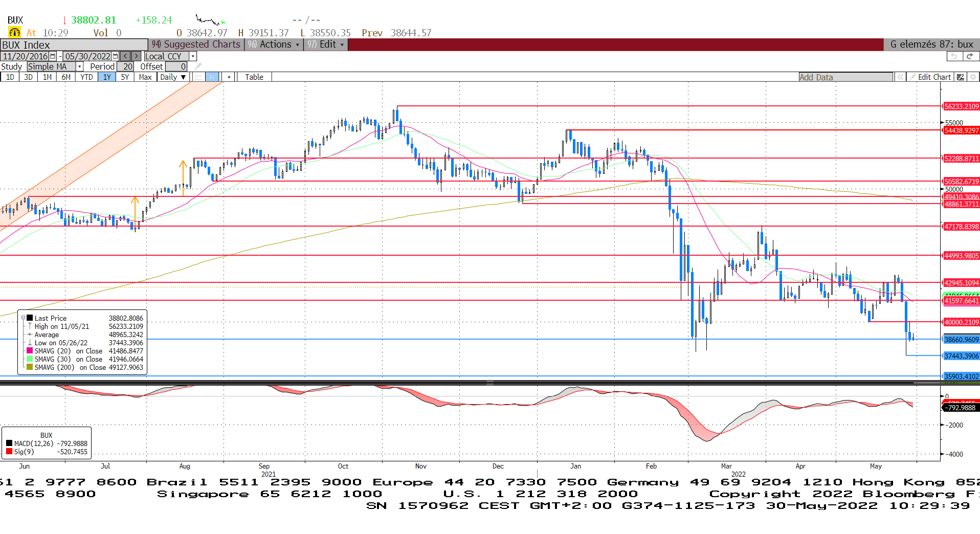Click the 56233.2109 price level label
This screenshot has height=534, width=980.
(961, 106)
